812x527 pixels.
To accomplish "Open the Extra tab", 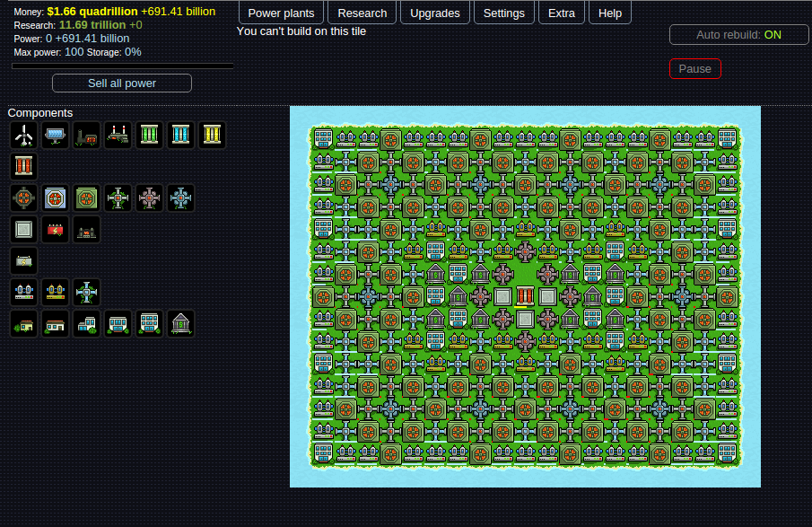I will 562,13.
